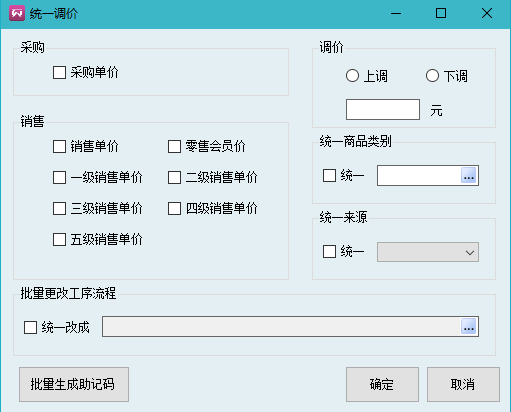Toggle 一级销售单价 checkbox
This screenshot has width=511, height=412.
pos(59,177)
